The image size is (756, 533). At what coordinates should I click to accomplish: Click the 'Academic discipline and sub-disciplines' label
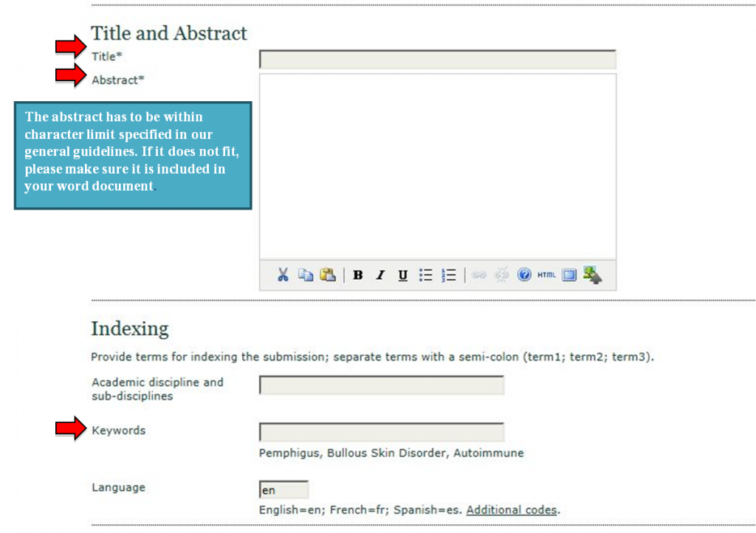158,389
